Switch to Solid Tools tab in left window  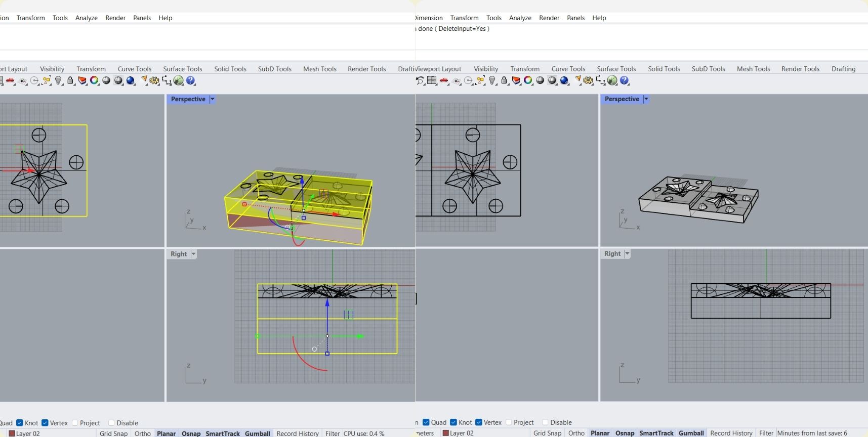point(230,69)
